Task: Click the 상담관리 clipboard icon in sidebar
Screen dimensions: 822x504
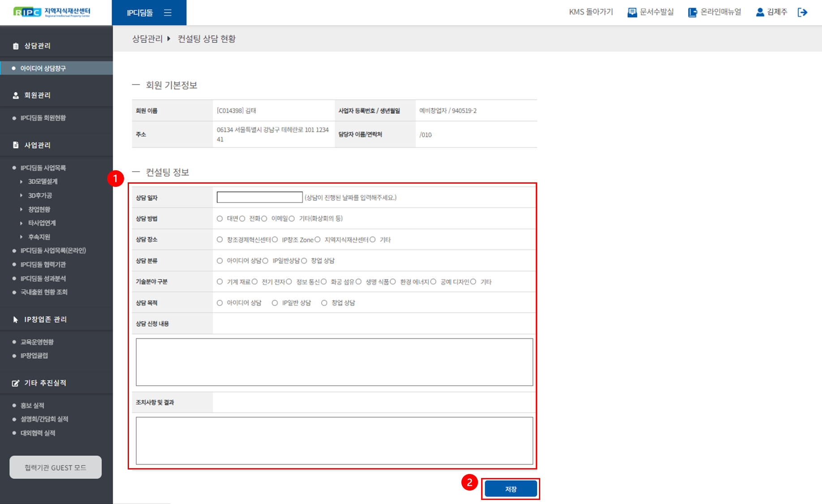Action: tap(16, 46)
